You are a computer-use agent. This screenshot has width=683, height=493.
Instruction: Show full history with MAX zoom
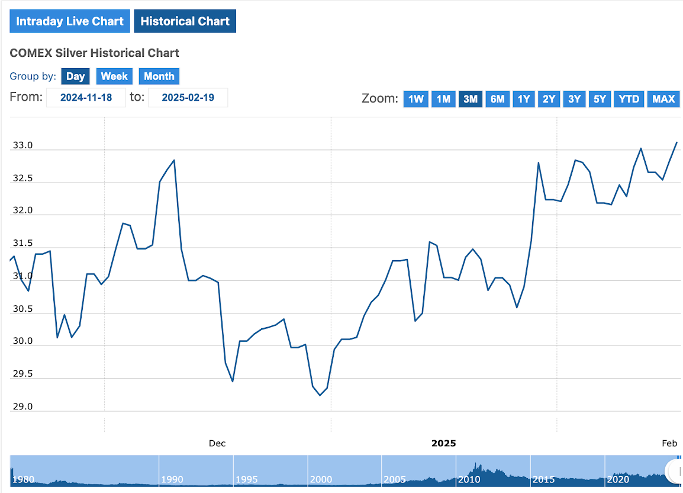click(x=663, y=99)
